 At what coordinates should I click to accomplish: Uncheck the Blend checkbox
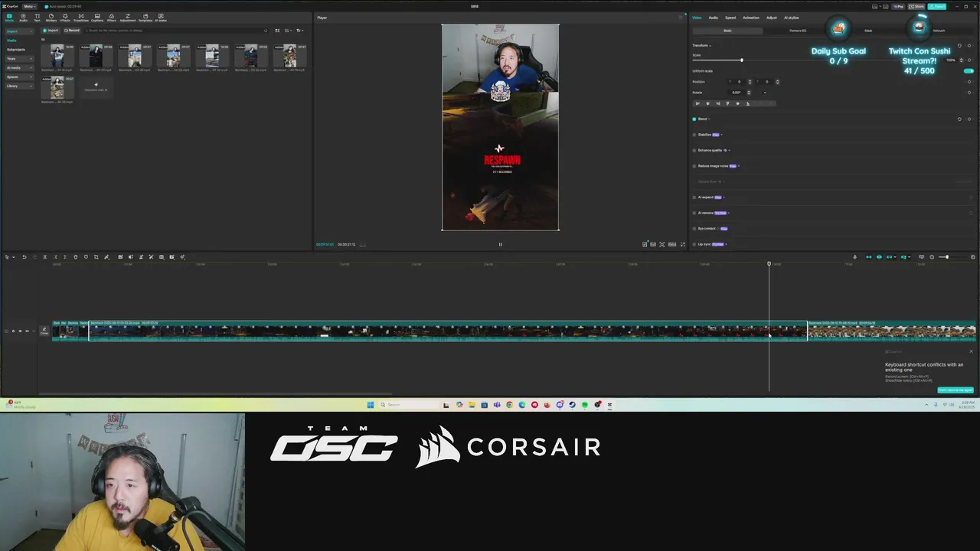[x=694, y=119]
